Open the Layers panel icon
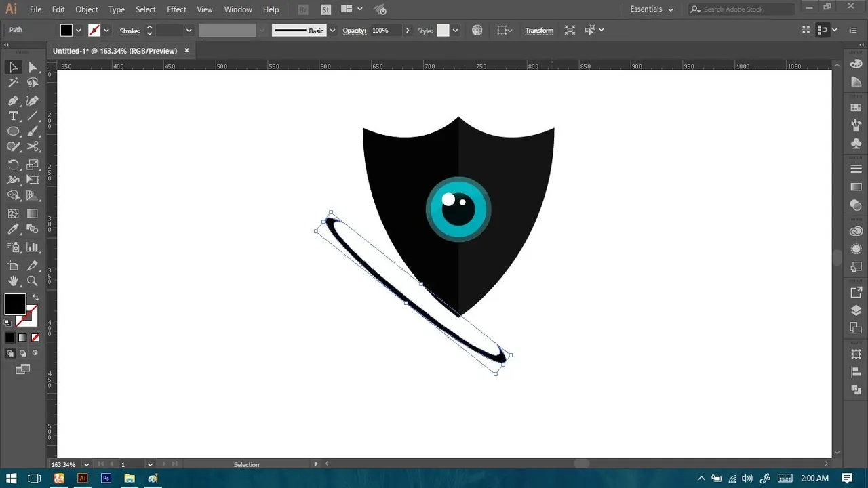Viewport: 868px width, 488px height. coord(856,311)
